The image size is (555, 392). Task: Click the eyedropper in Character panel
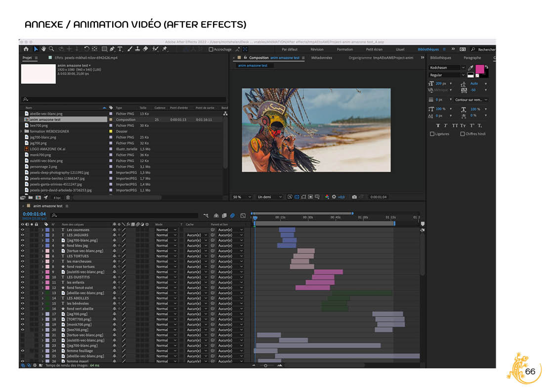pyautogui.click(x=470, y=68)
